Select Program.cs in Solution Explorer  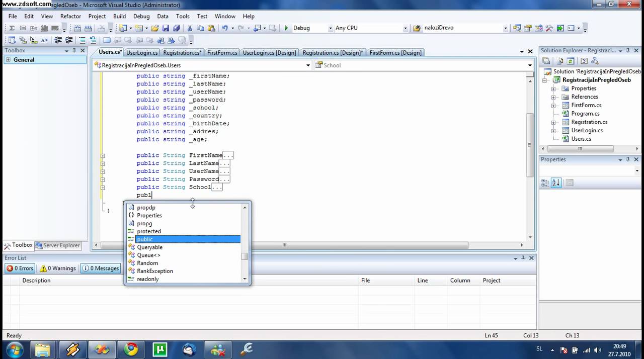pos(585,114)
